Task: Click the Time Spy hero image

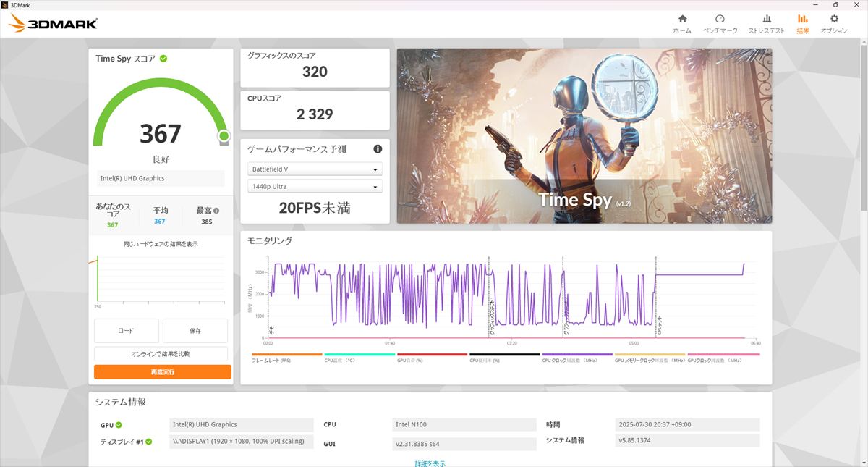Action: [x=584, y=136]
